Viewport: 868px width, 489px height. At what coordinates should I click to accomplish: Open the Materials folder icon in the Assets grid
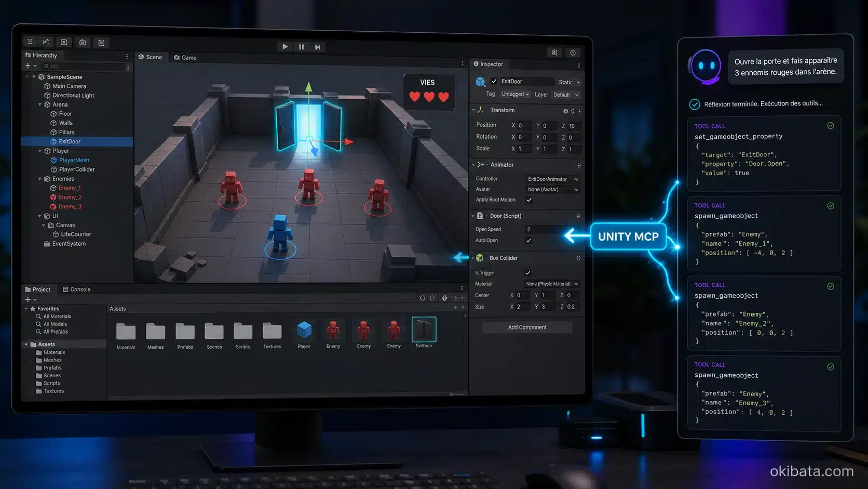tap(126, 331)
